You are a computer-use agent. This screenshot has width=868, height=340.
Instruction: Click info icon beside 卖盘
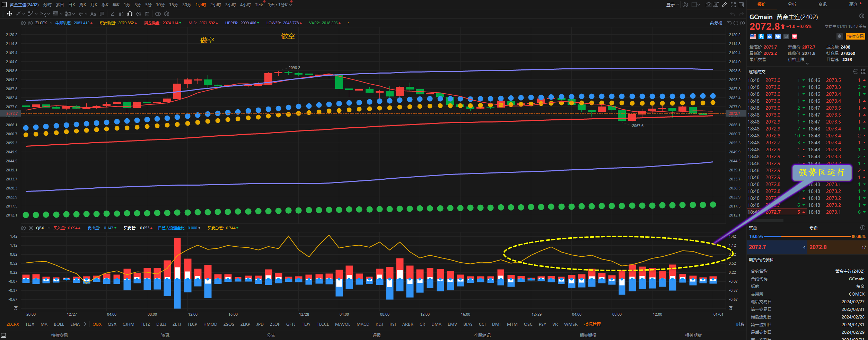[x=862, y=228]
